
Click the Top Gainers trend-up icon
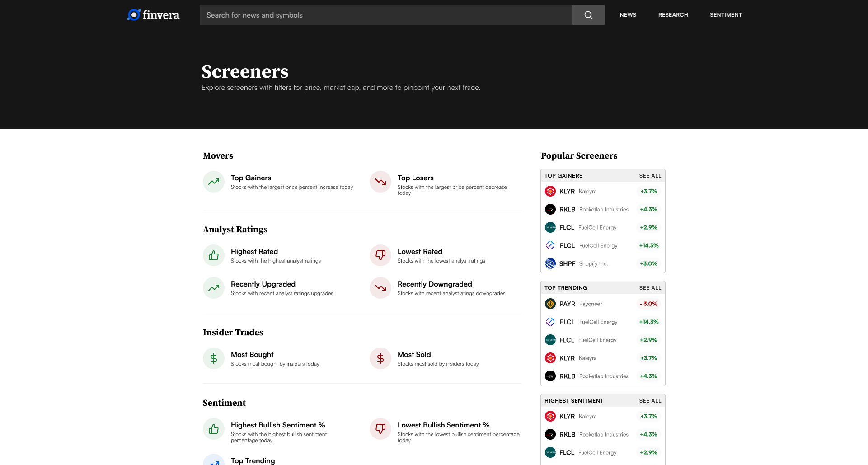[214, 182]
